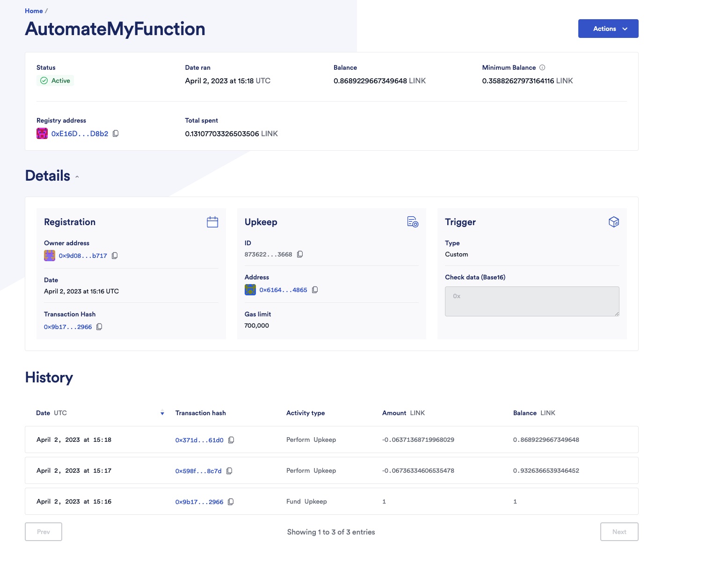Open transaction 0x371d...61d0 link
Screen dimensions: 728x564
[199, 440]
